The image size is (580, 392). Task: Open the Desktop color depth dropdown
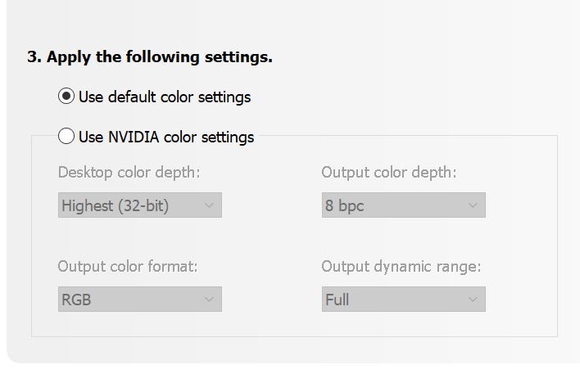click(139, 205)
